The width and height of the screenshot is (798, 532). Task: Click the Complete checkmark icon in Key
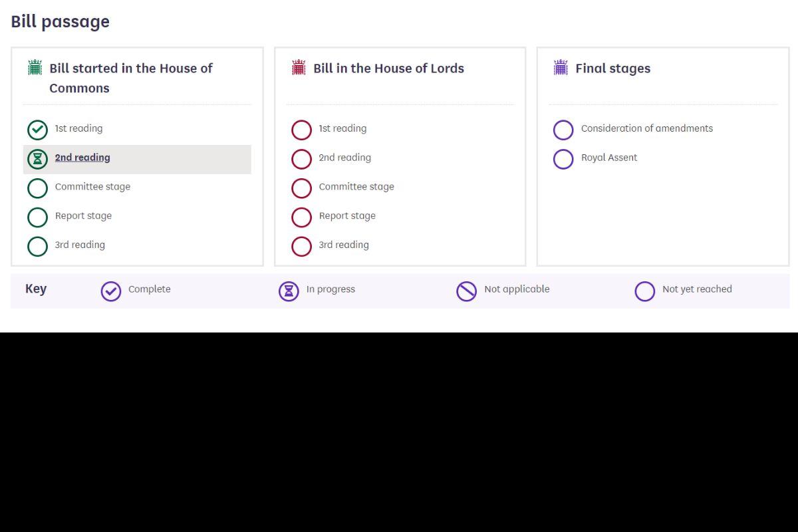tap(111, 291)
